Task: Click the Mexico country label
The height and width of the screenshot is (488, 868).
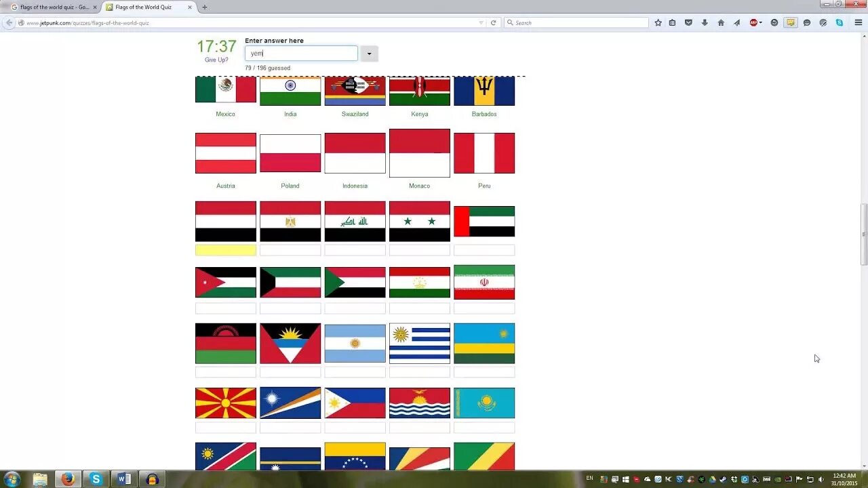Action: [x=225, y=114]
